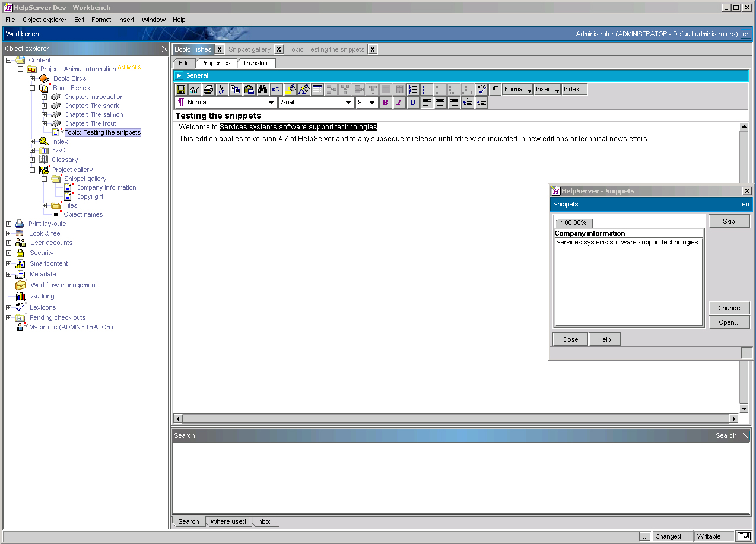Open the File menu
The width and height of the screenshot is (756, 544).
click(x=10, y=20)
